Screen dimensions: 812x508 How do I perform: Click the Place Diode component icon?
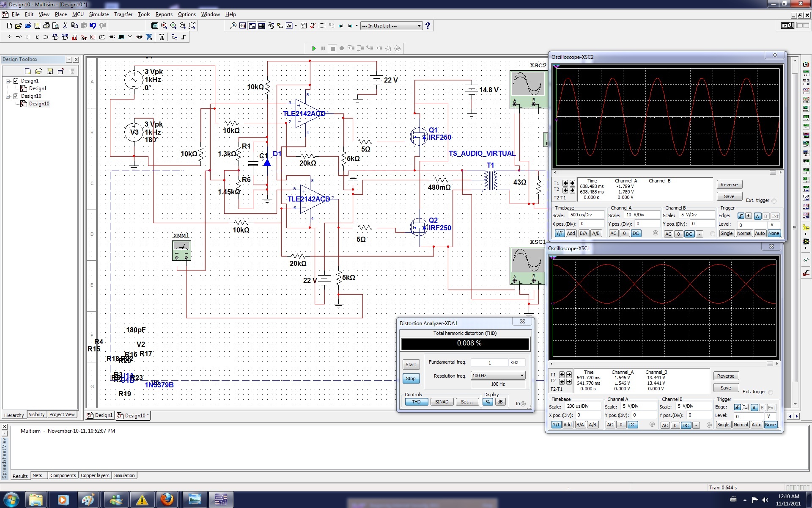(28, 37)
